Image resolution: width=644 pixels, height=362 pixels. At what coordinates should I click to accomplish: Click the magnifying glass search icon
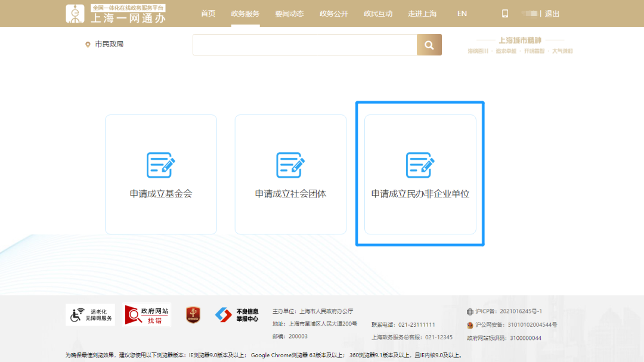[429, 44]
